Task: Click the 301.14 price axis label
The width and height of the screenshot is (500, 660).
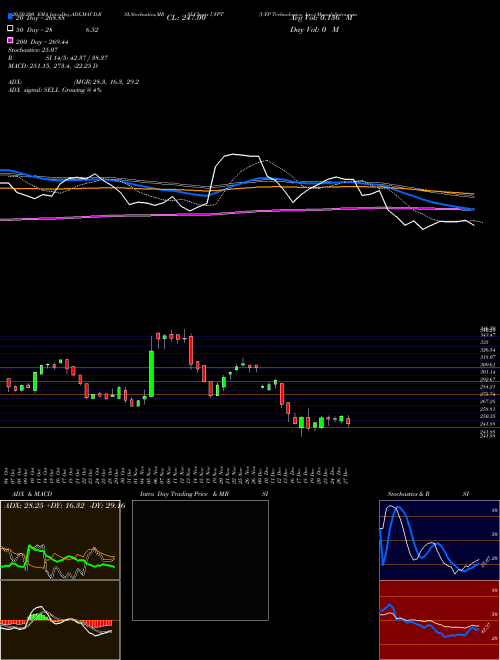Action: tap(488, 372)
